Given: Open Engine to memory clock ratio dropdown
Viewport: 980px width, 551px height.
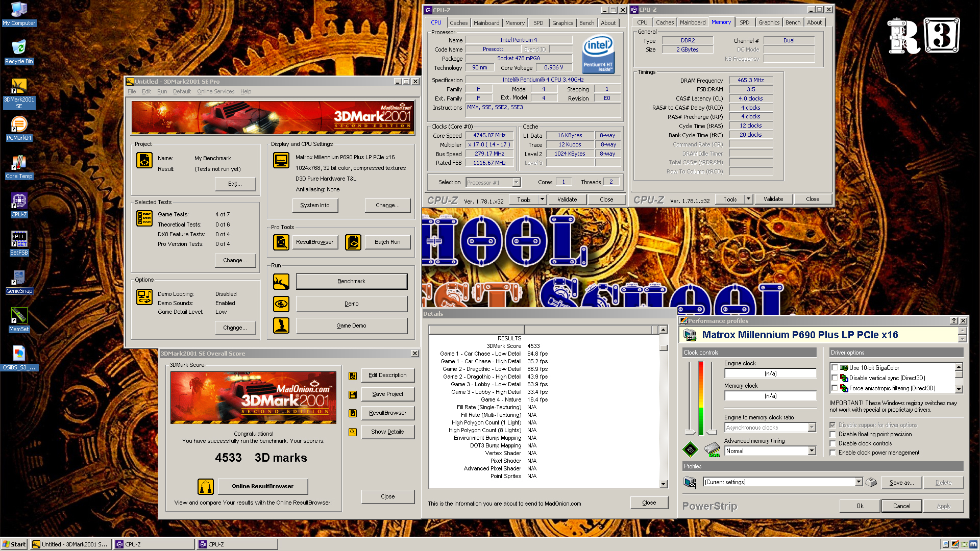Looking at the screenshot, I should pos(812,428).
